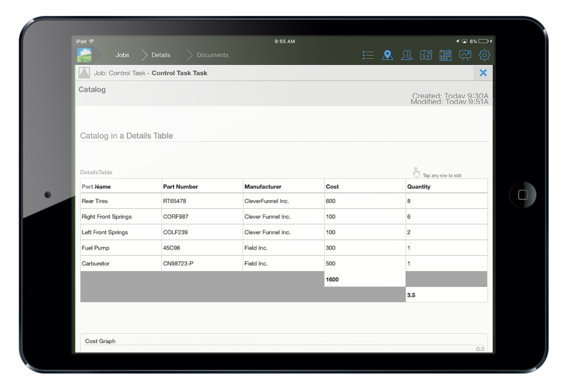570x392 pixels.
Task: Tap the 'Tap any row to edit' hint
Action: [x=442, y=175]
